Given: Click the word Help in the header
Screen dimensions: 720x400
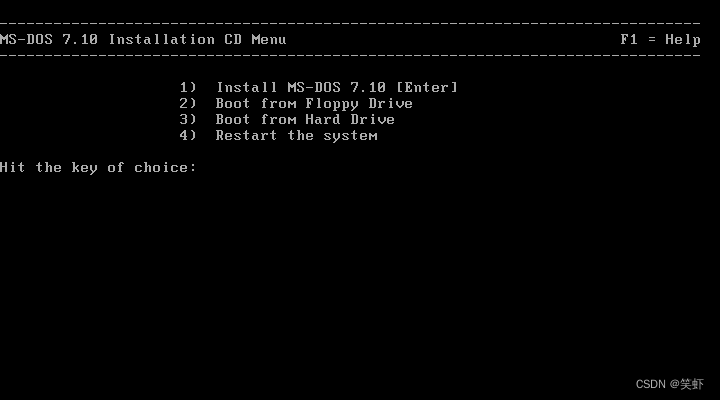Looking at the screenshot, I should 683,39.
